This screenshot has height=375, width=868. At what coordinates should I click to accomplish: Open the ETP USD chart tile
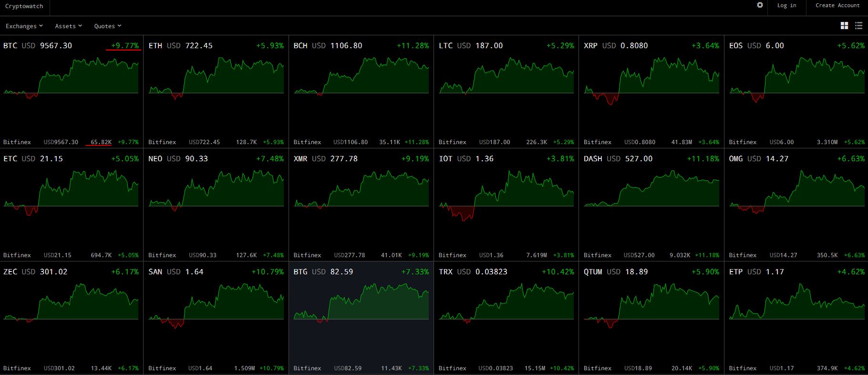coord(796,318)
